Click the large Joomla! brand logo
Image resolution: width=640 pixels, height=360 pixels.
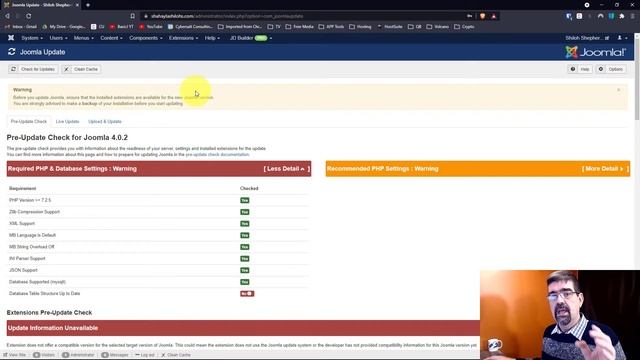[596, 52]
